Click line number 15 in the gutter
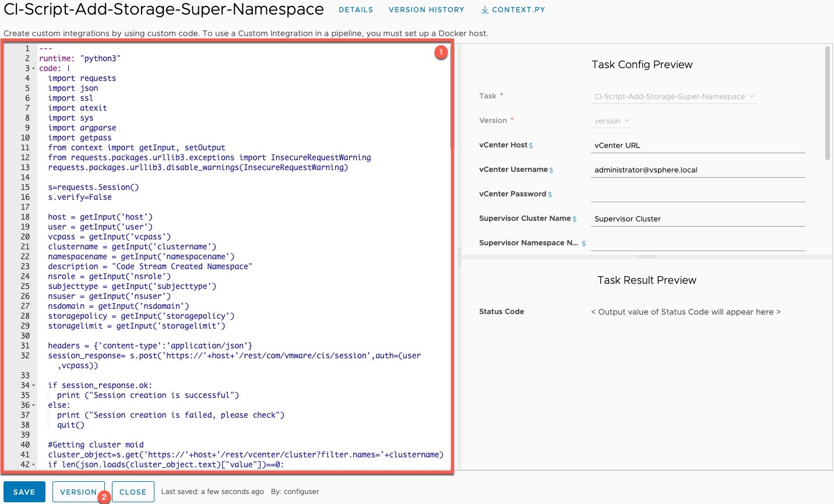This screenshot has width=834, height=504. click(x=25, y=187)
